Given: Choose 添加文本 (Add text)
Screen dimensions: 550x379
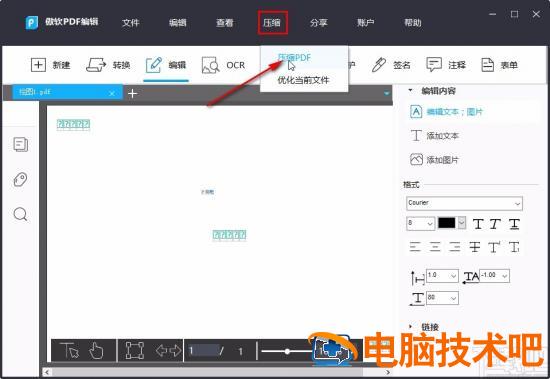Looking at the screenshot, I should 434,136.
